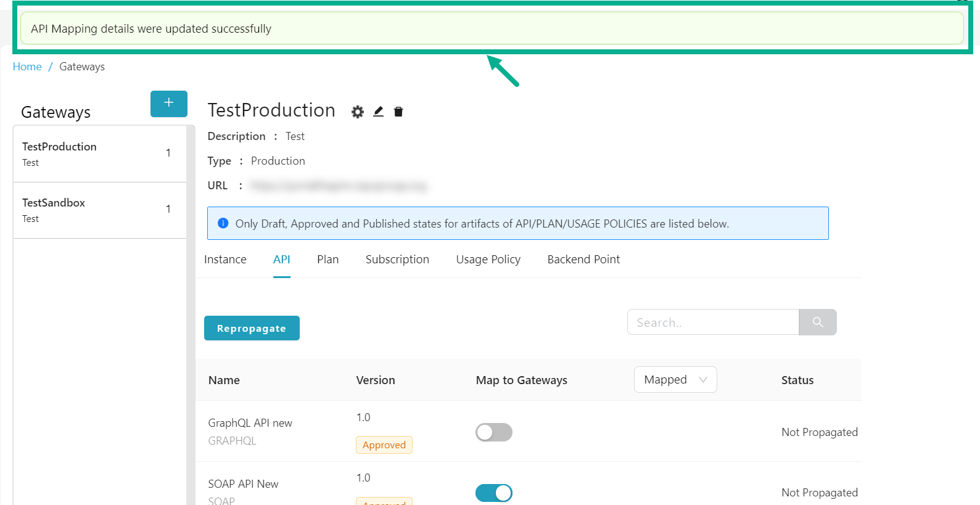Open the Mapped filter dropdown

pyautogui.click(x=675, y=380)
